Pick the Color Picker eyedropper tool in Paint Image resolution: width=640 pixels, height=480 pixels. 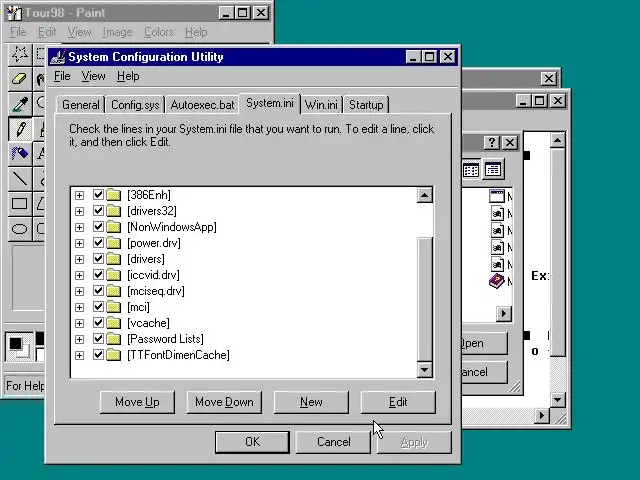(20, 104)
